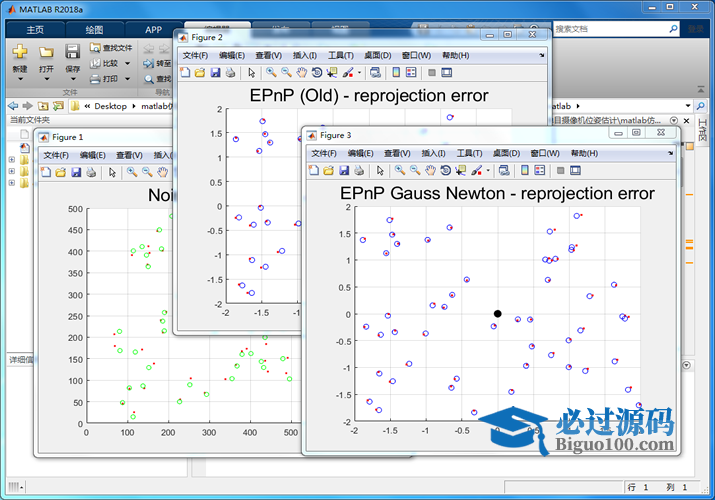This screenshot has height=500, width=715.
Task: Open 窗口(W) menu in Figure 3
Action: (545, 153)
